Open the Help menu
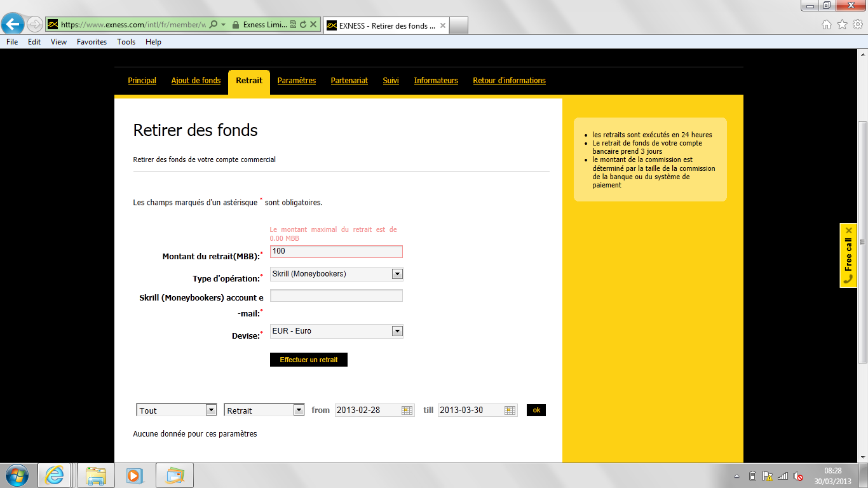This screenshot has height=488, width=868. point(153,42)
